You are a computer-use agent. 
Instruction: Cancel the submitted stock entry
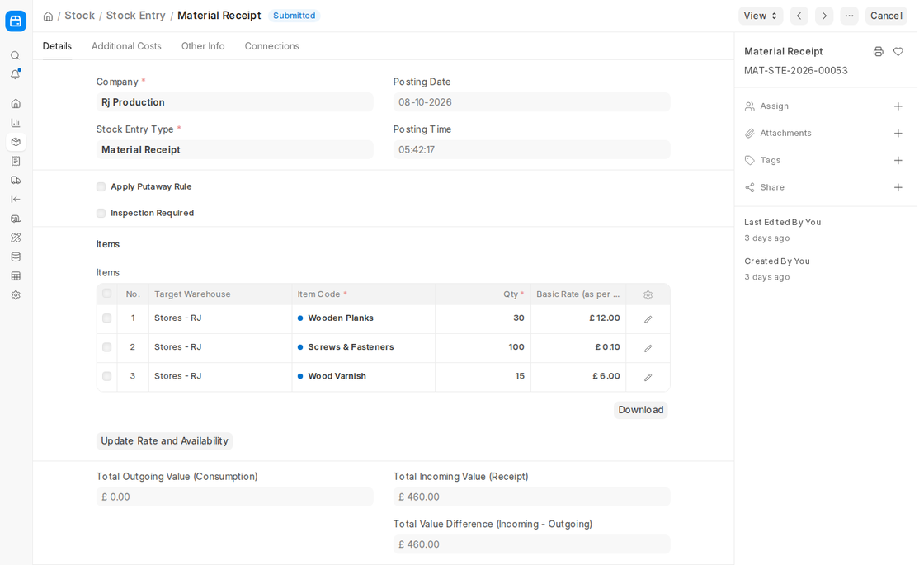tap(886, 16)
